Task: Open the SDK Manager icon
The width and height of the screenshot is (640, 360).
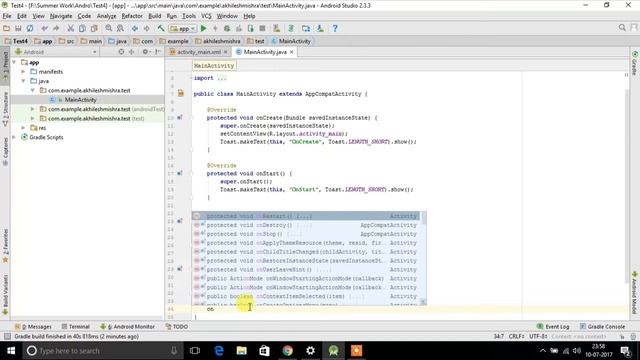Action: [x=320, y=28]
